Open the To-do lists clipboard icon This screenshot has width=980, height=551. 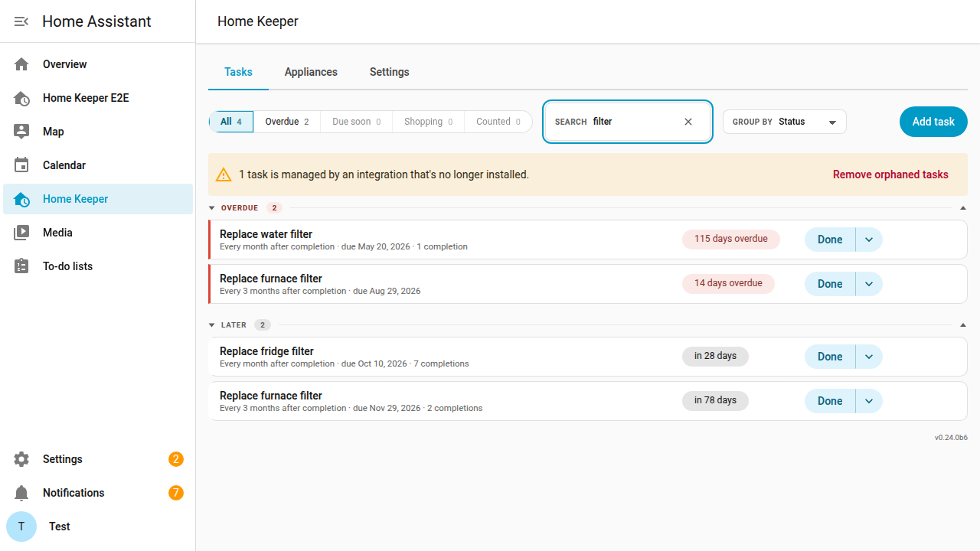21,266
